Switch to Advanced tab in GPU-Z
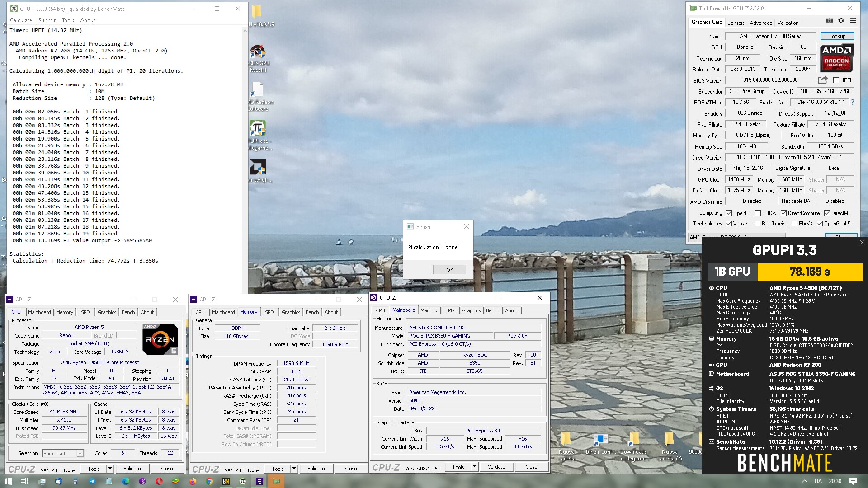The width and height of the screenshot is (868, 488). click(761, 23)
